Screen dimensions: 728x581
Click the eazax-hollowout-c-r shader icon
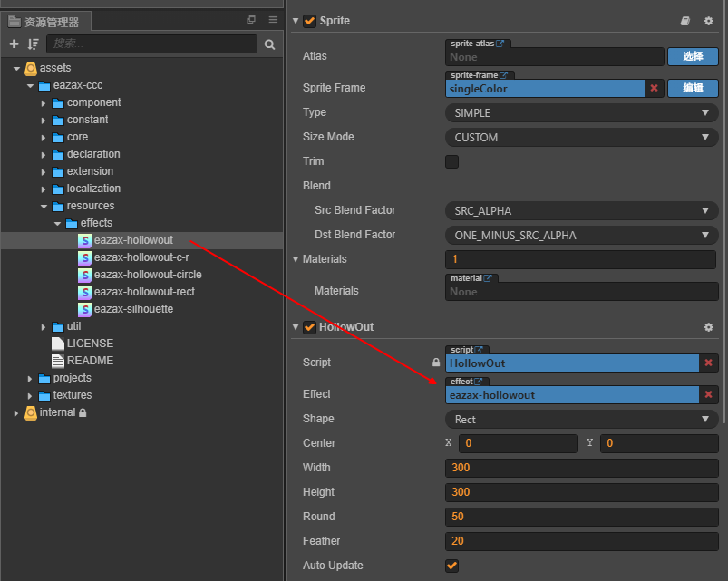[x=84, y=257]
